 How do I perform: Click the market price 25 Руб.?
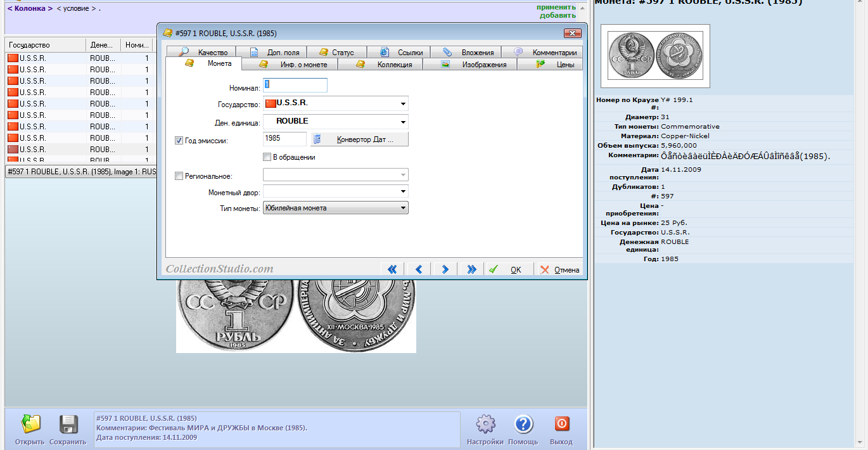pyautogui.click(x=674, y=223)
